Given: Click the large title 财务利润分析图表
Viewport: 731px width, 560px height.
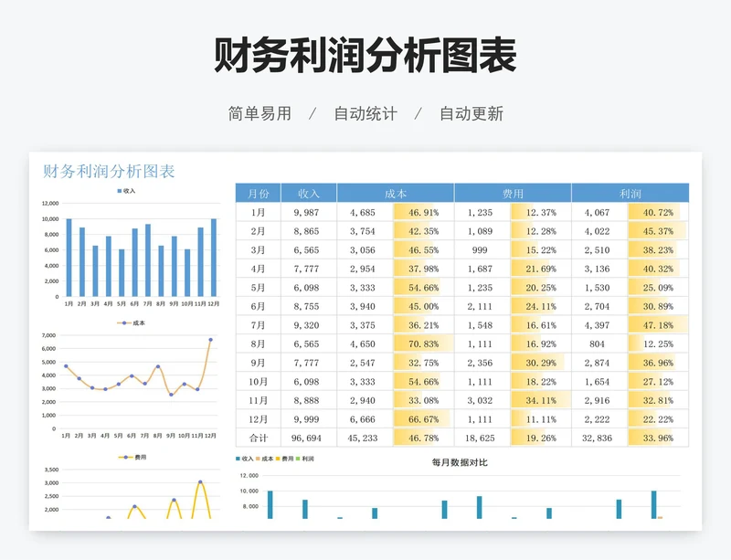Looking at the screenshot, I should click(365, 56).
